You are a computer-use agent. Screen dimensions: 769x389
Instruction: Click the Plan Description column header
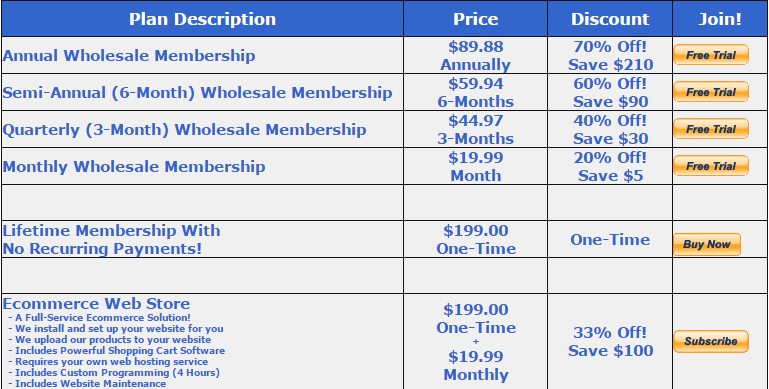click(x=203, y=19)
